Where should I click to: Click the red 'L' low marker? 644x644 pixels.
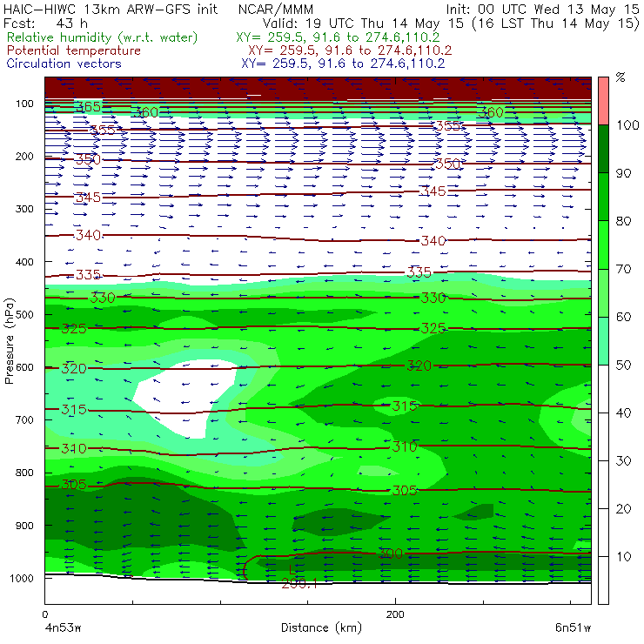pyautogui.click(x=292, y=570)
